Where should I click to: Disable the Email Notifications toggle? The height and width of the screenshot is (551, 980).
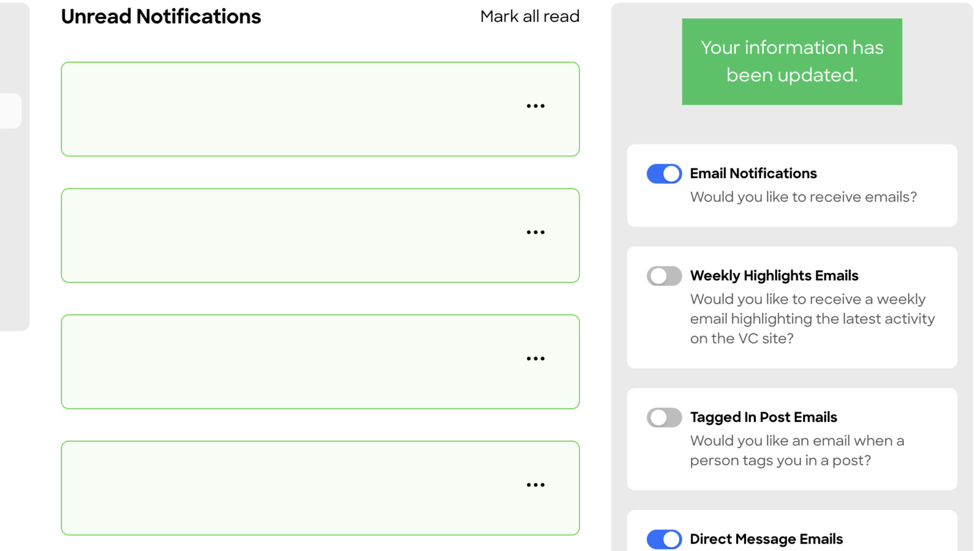[x=664, y=174]
